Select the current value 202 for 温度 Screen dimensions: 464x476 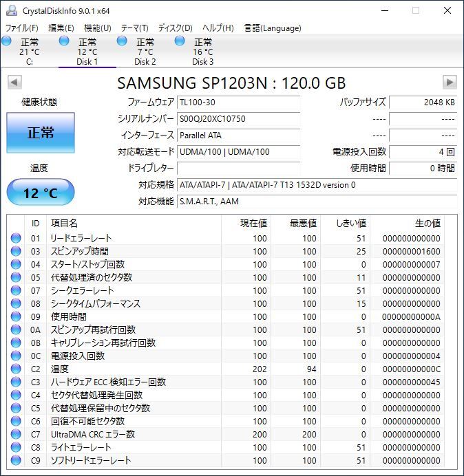260,369
